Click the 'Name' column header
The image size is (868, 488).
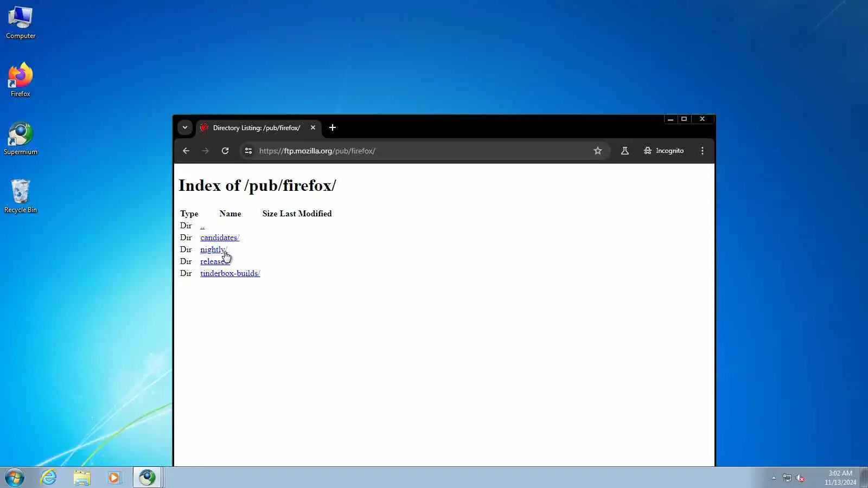tap(230, 214)
